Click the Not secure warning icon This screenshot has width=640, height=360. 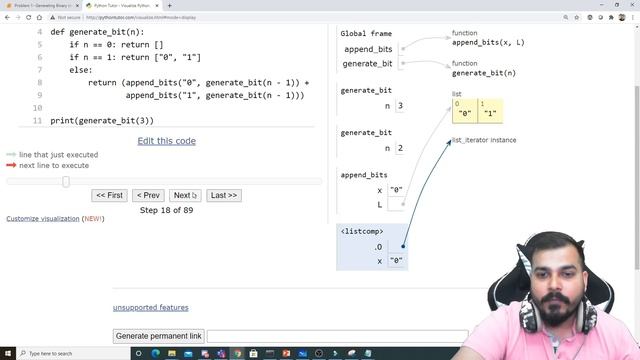pyautogui.click(x=52, y=18)
